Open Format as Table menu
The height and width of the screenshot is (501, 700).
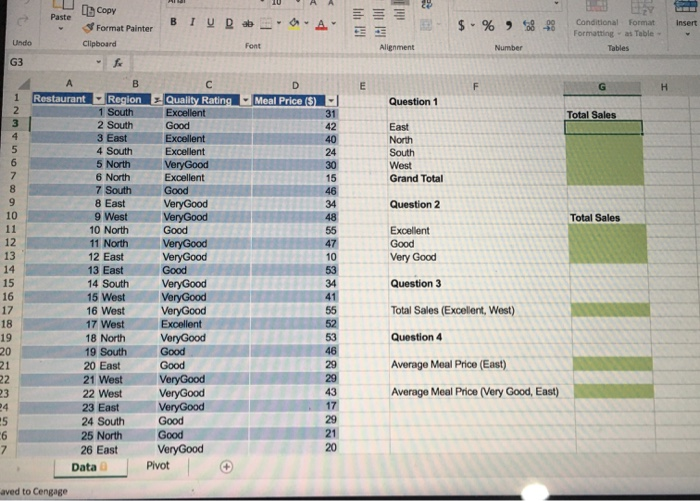[642, 21]
